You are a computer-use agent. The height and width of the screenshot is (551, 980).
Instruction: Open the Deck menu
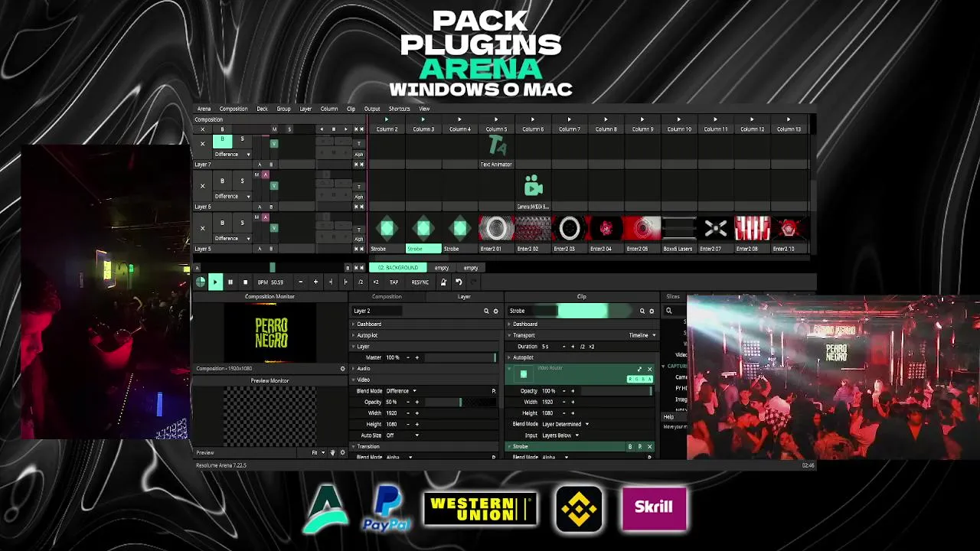(262, 109)
